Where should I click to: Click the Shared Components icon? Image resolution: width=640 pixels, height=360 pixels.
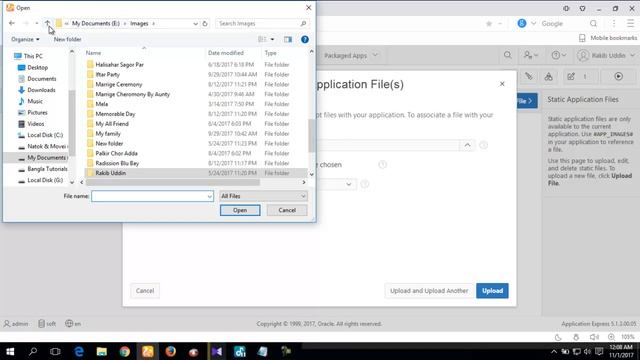coord(549,76)
